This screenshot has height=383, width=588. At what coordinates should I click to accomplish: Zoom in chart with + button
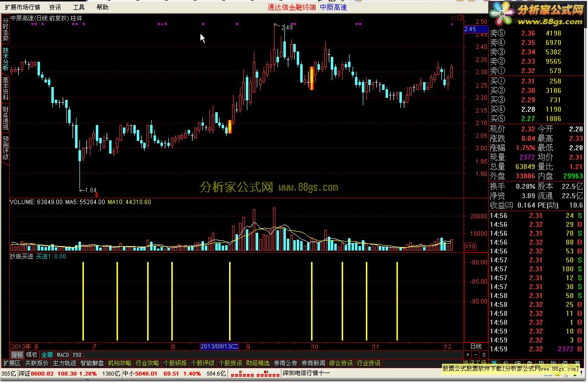click(x=468, y=355)
